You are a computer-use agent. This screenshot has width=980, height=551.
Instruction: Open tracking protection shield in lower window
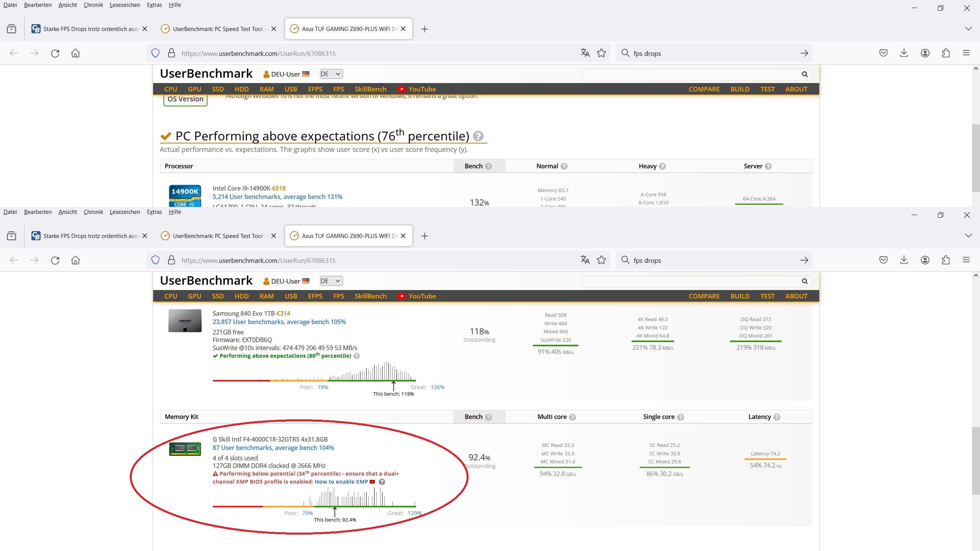click(155, 260)
